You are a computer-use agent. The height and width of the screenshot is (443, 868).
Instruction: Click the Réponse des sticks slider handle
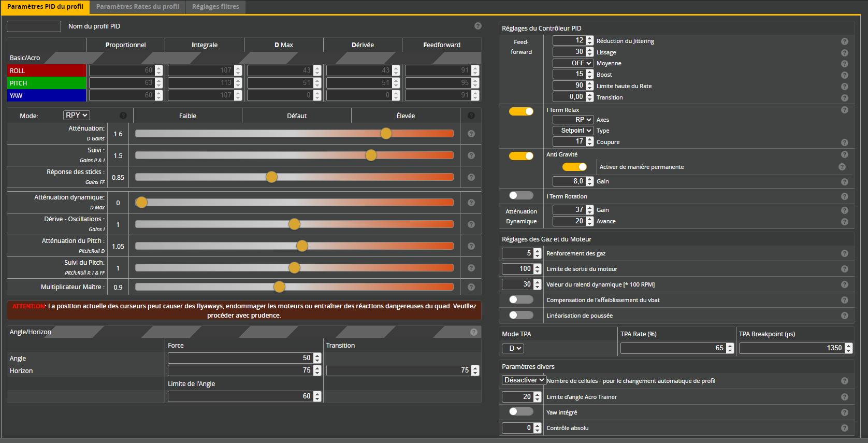click(x=271, y=177)
